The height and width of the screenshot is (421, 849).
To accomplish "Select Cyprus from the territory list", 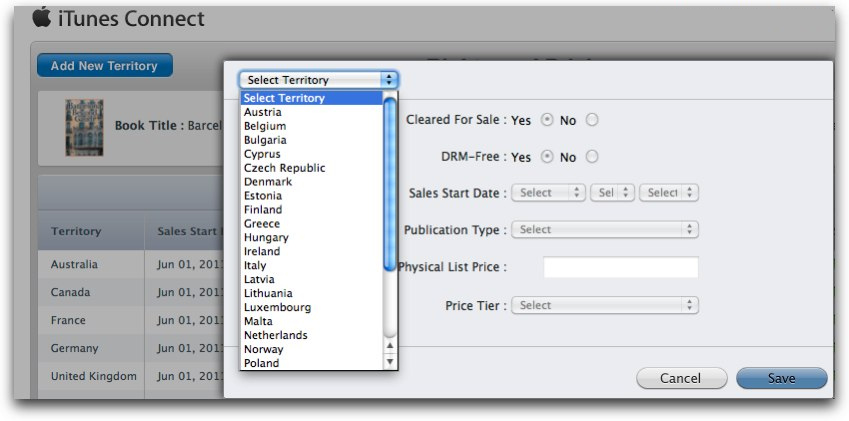I will pyautogui.click(x=312, y=154).
